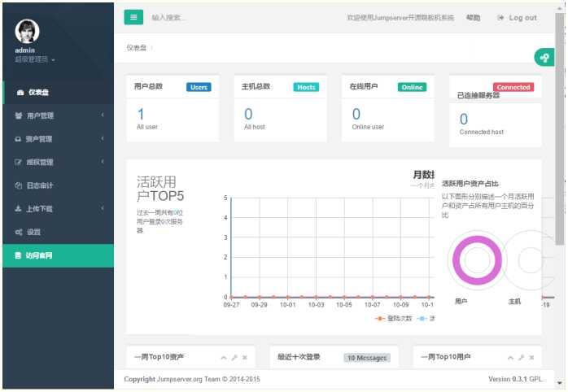Click the 资产管理 asset icon
The width and height of the screenshot is (568, 392).
coord(18,139)
